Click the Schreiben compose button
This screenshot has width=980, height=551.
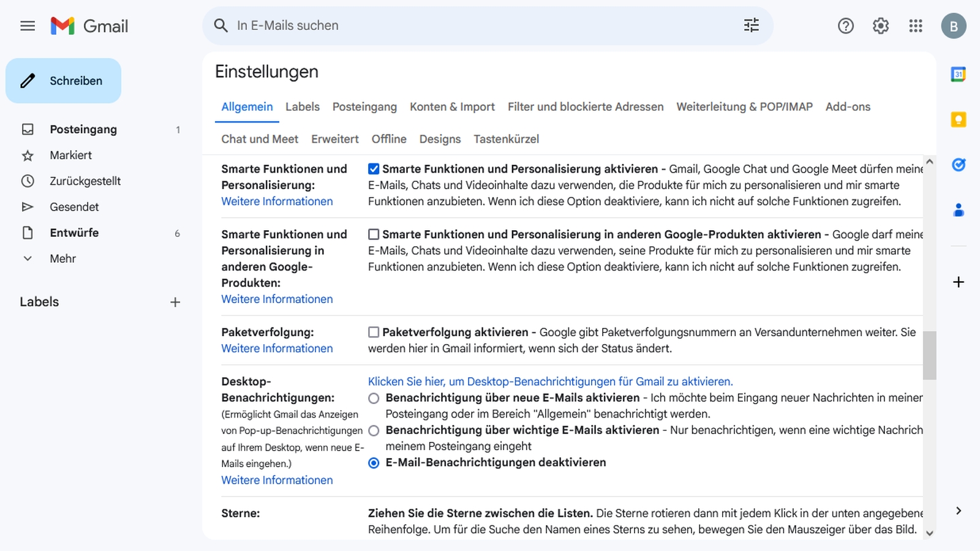[63, 81]
